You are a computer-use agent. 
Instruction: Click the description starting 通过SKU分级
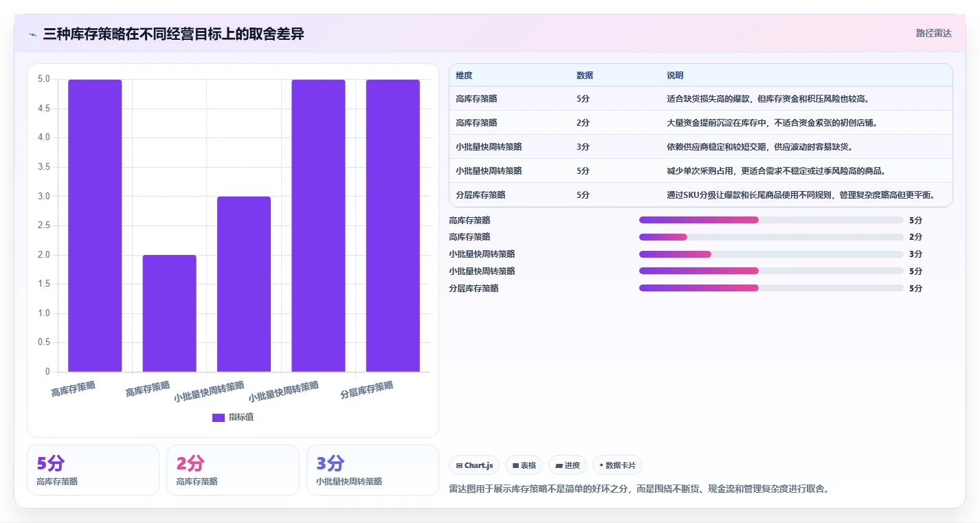[801, 195]
